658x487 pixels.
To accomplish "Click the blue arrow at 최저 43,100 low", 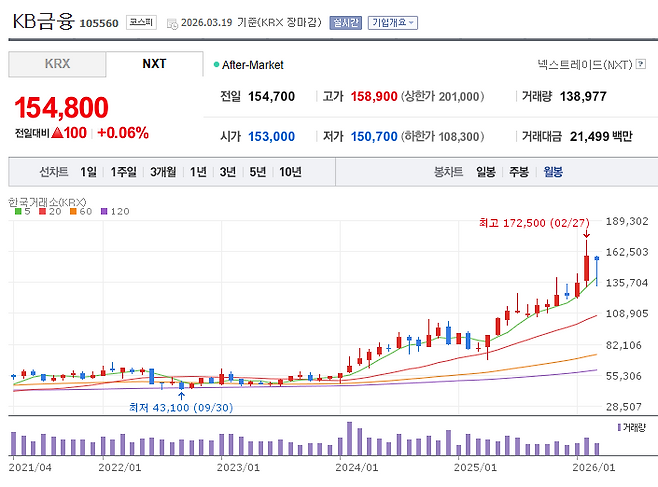I will 180,396.
